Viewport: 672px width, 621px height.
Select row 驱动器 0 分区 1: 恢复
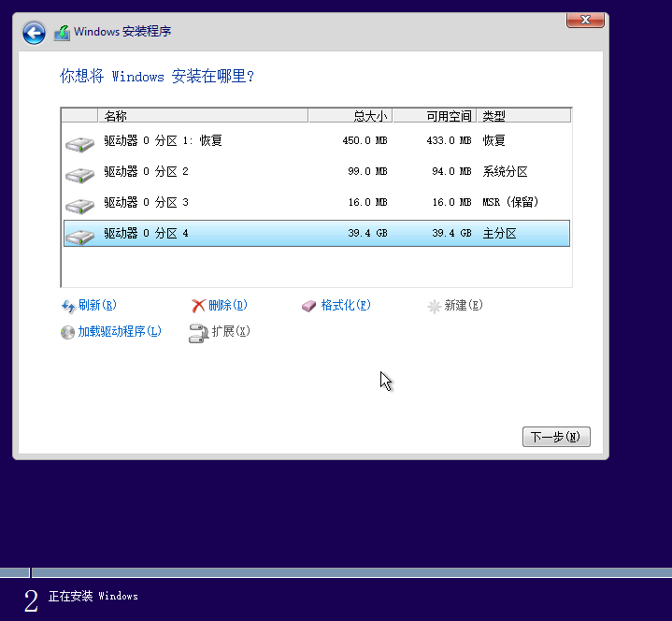tap(317, 140)
